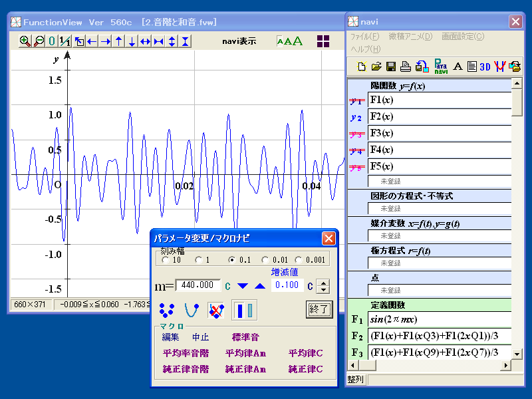532x399 pixels.
Task: Zoom in with magnifier plus icon
Action: click(25, 41)
